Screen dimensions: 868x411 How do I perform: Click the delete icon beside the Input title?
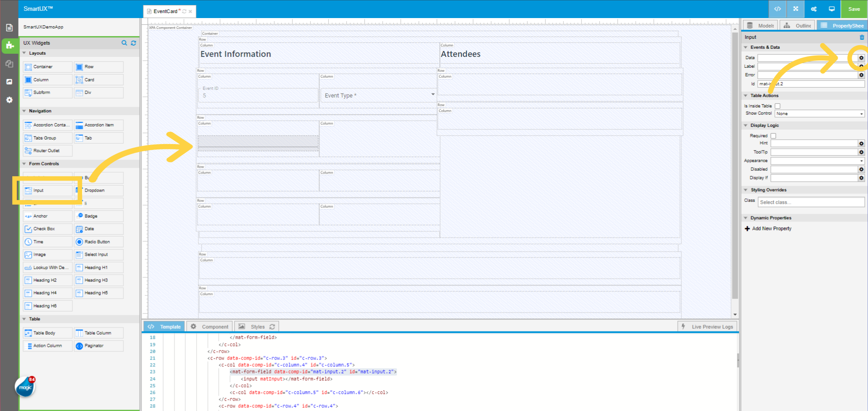(862, 37)
